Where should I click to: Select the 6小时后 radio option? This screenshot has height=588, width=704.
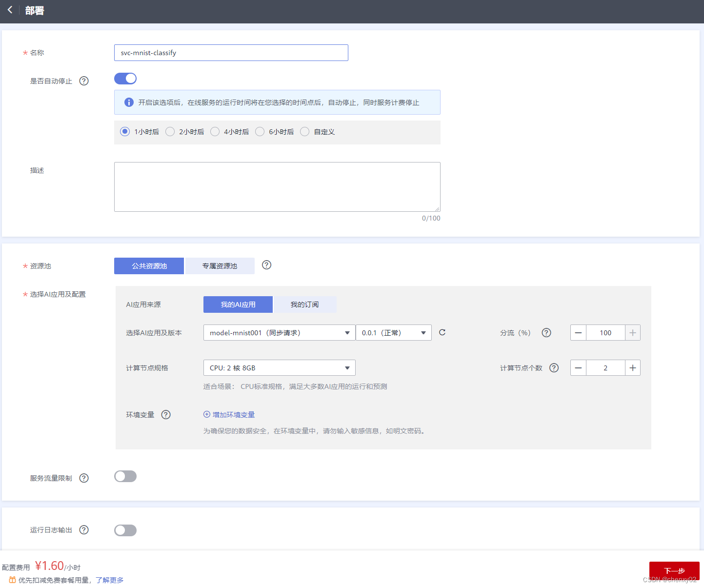(260, 131)
